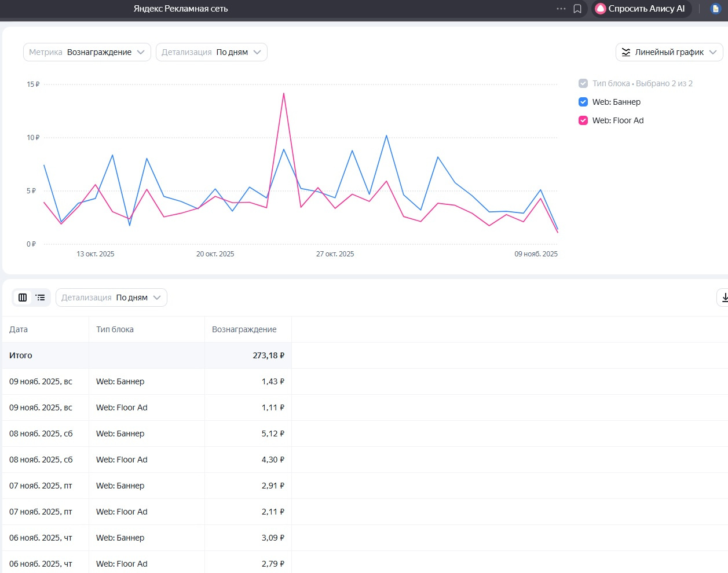Open the Метрика Вознаграждение dropdown
728x573 pixels.
(87, 52)
